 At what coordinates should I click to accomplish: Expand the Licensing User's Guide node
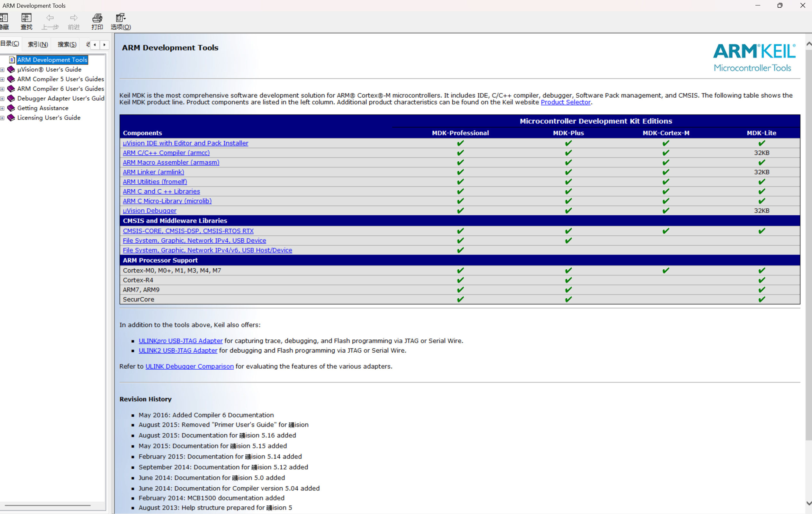(2, 118)
